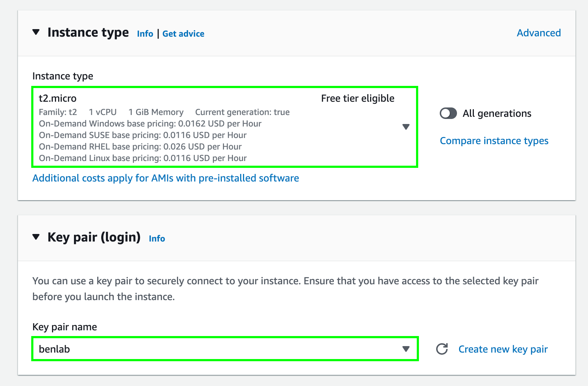The width and height of the screenshot is (588, 386).
Task: Collapse the Key pair (login) section triangle
Action: click(36, 237)
